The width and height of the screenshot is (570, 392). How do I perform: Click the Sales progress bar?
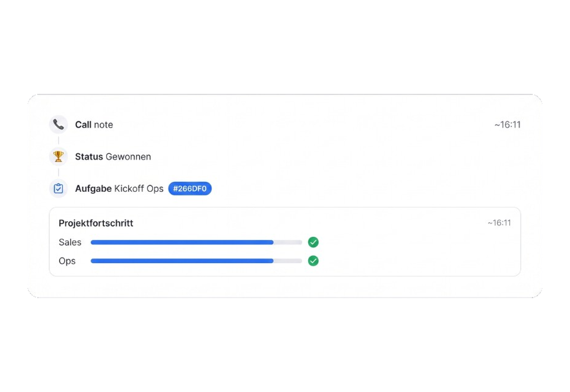[x=197, y=242]
